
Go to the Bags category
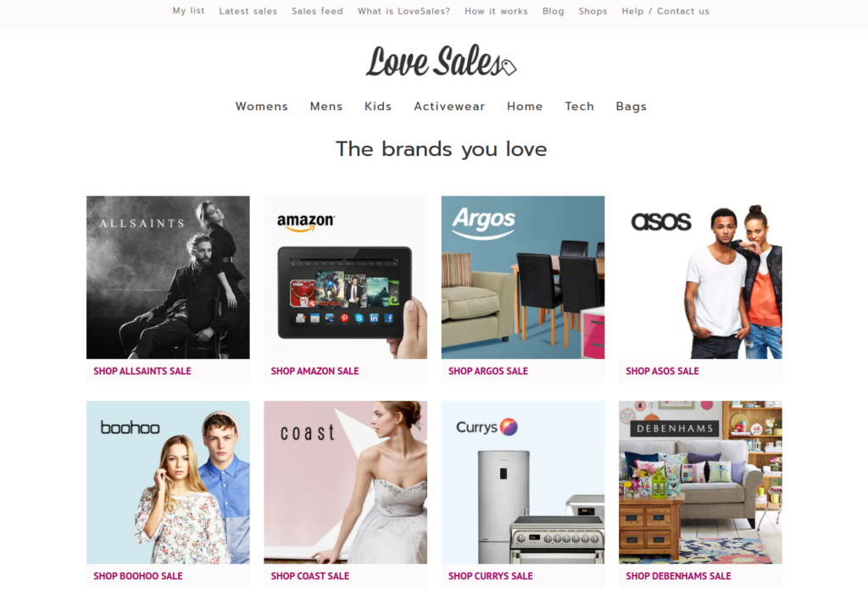coord(631,106)
